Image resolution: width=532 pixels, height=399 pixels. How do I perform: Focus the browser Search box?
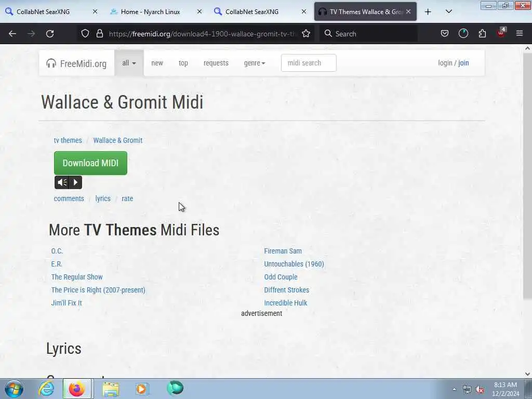[368, 34]
